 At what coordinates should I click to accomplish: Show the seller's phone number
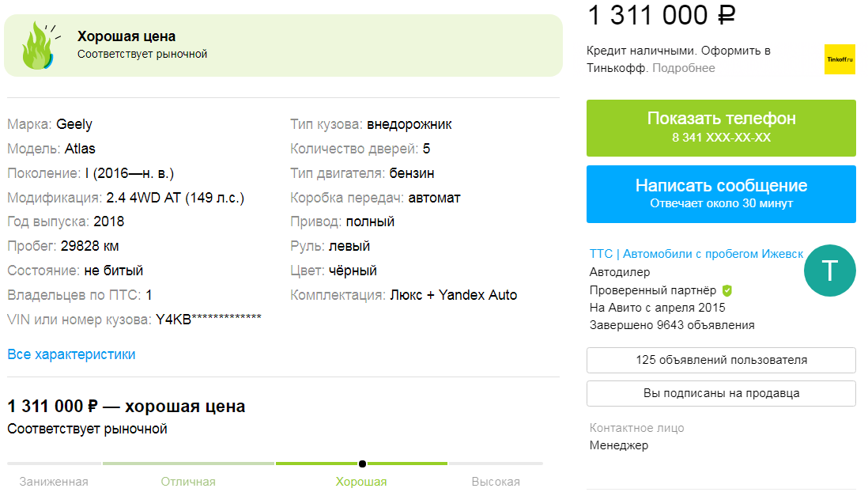[x=721, y=128]
